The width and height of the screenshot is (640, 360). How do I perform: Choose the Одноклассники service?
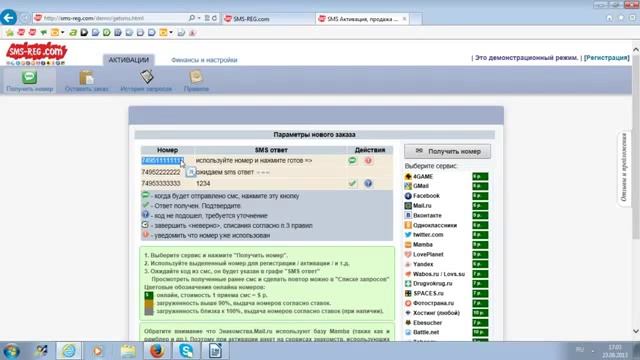click(x=435, y=225)
